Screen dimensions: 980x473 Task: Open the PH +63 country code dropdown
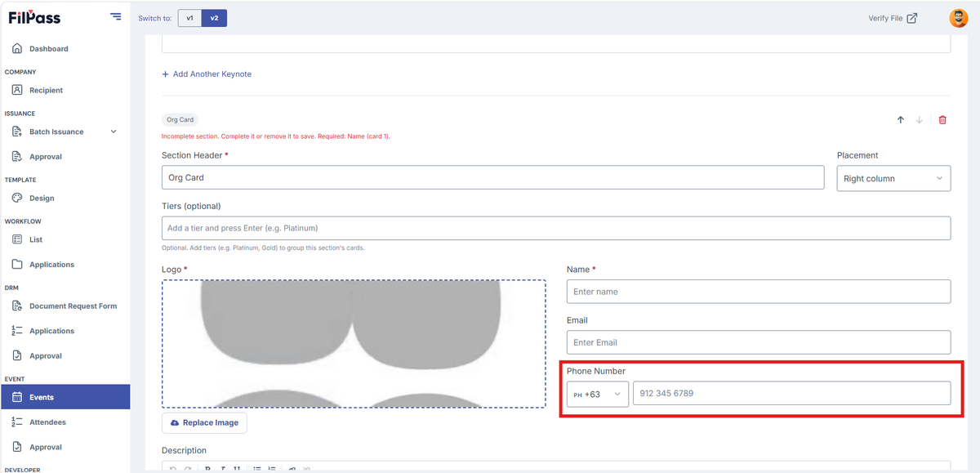click(x=598, y=394)
